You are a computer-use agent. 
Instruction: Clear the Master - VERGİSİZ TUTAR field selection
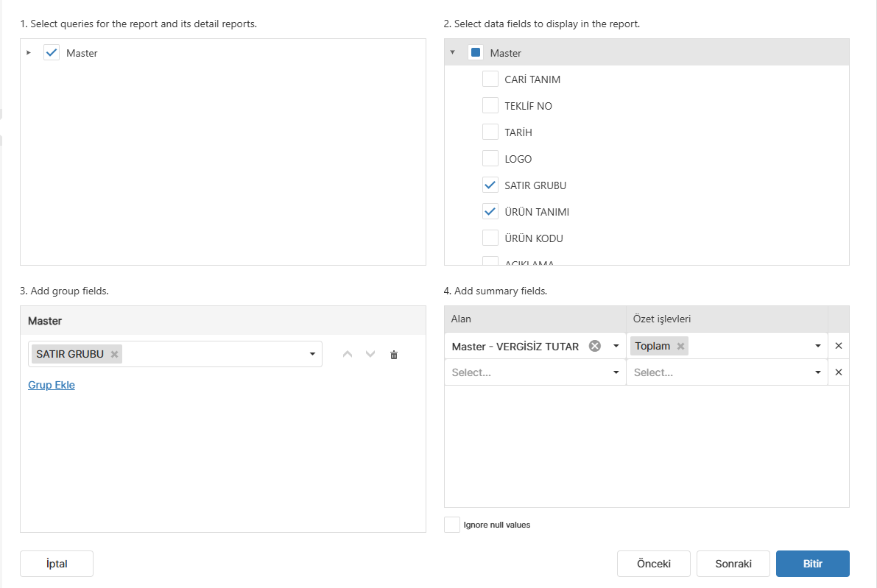coord(595,346)
